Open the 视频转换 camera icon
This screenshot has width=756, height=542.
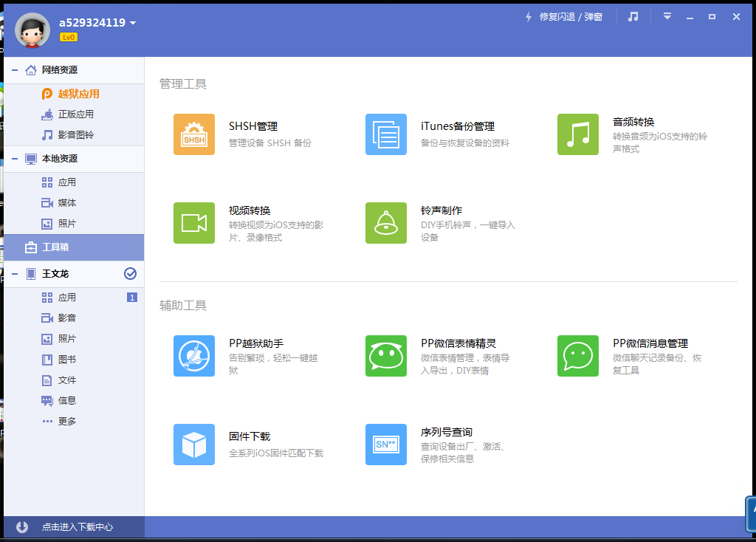194,223
